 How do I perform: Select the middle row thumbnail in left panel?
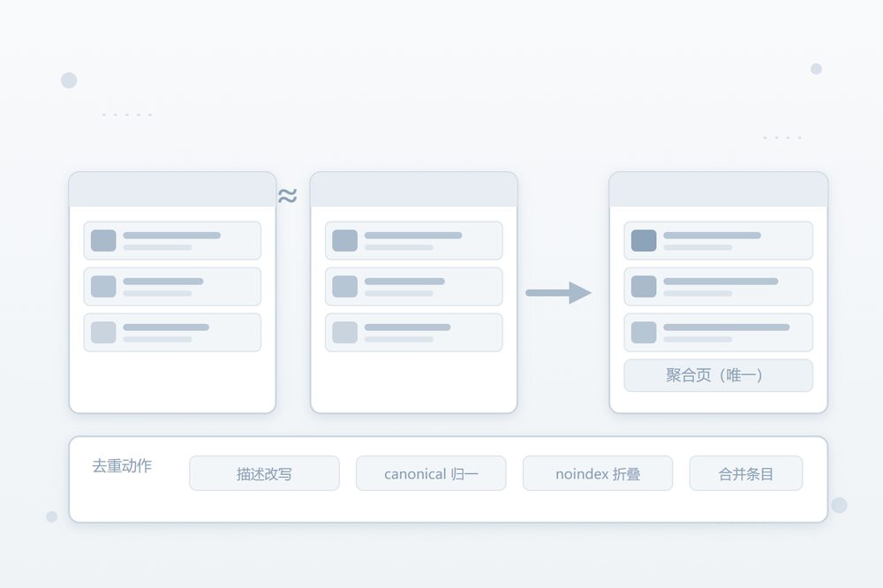point(103,287)
